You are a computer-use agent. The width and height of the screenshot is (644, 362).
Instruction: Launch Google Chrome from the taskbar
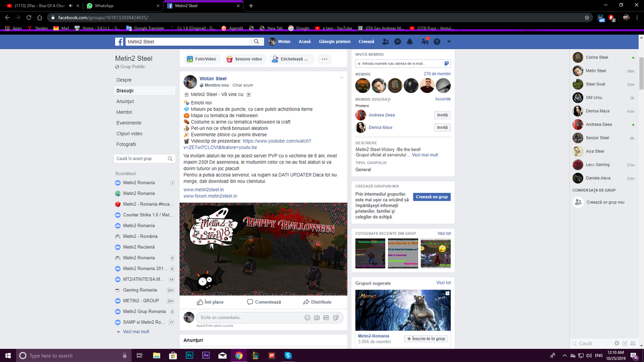click(238, 355)
